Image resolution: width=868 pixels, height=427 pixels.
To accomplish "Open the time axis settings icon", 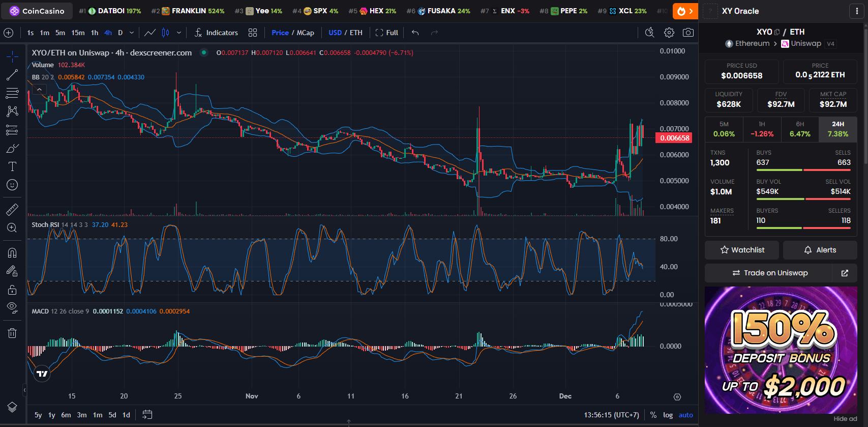I will tap(677, 396).
